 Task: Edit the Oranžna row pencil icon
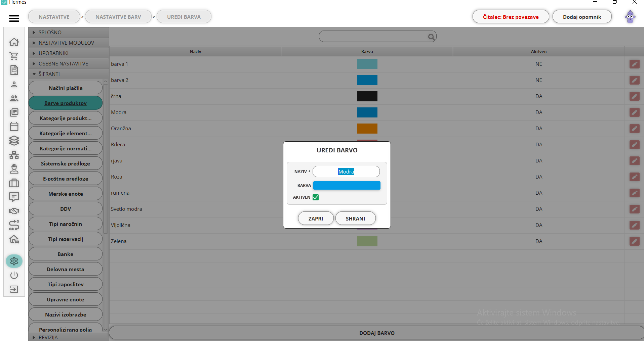pos(634,129)
